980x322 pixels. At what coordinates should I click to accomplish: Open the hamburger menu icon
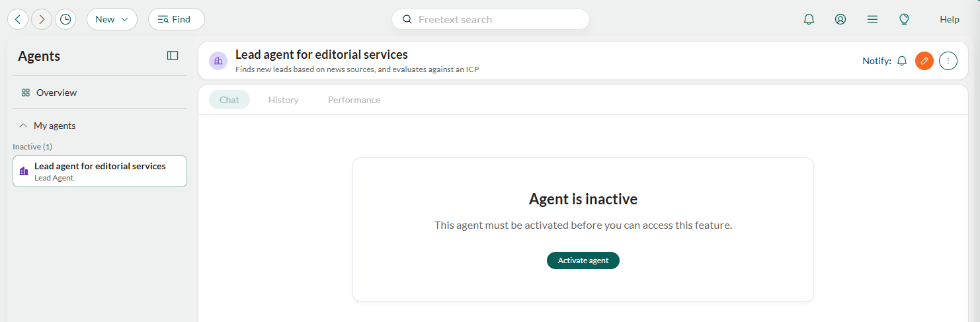click(872, 19)
